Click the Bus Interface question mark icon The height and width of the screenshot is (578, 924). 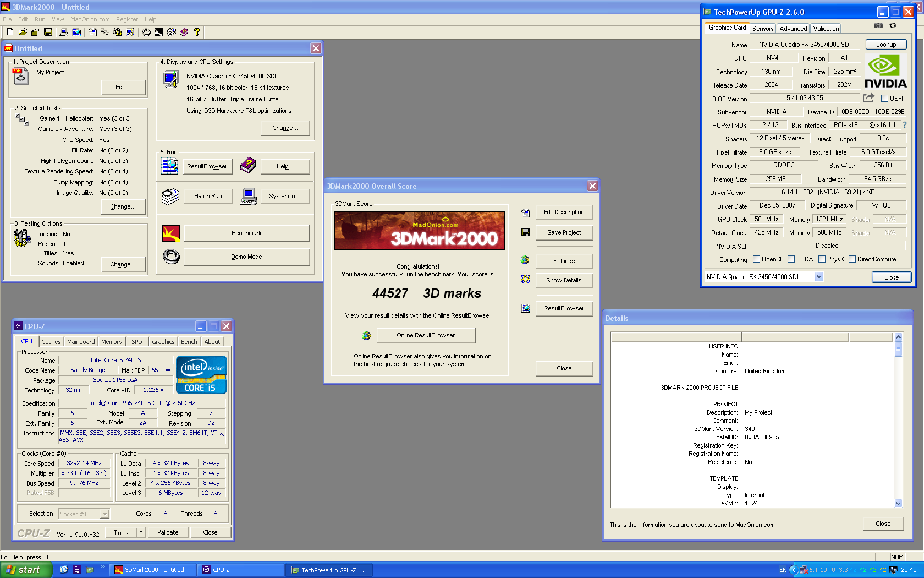point(904,125)
